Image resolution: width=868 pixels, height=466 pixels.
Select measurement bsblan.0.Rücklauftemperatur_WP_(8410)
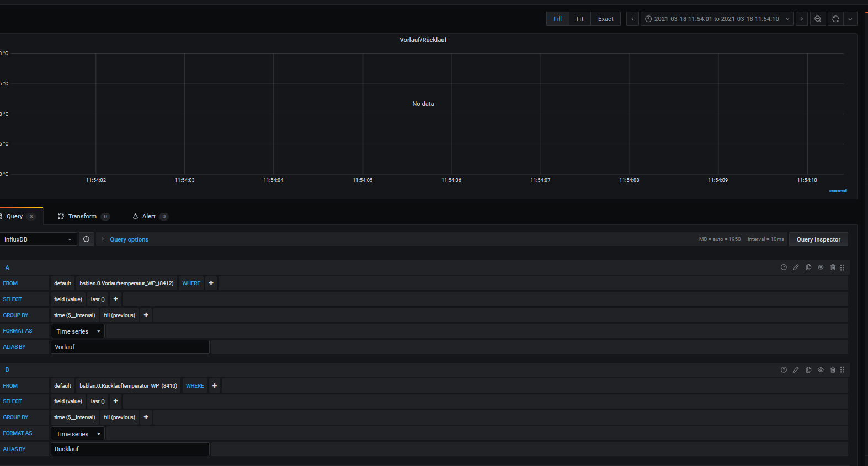(x=128, y=386)
